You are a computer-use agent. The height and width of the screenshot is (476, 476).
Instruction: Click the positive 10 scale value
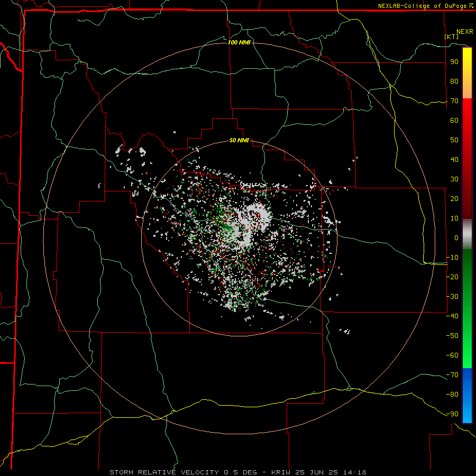click(454, 218)
